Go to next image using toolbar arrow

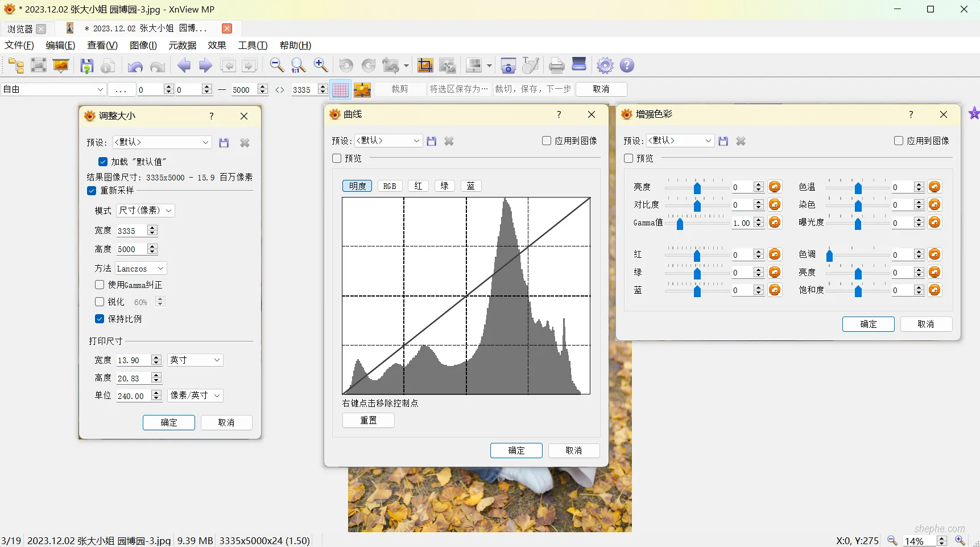click(x=205, y=65)
